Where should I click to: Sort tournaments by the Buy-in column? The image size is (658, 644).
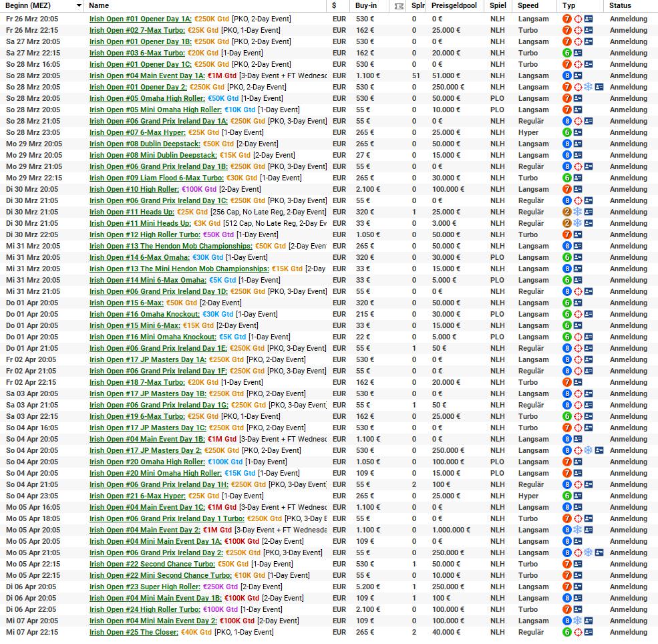(364, 5)
